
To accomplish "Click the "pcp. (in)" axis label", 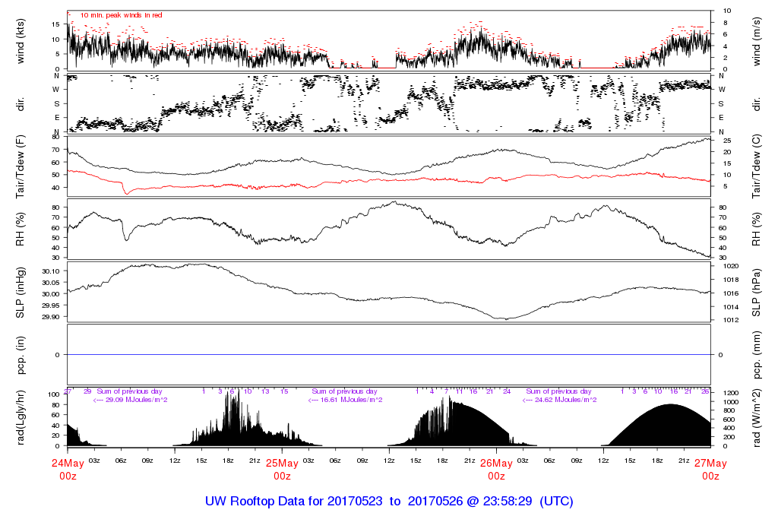I will click(x=21, y=354).
